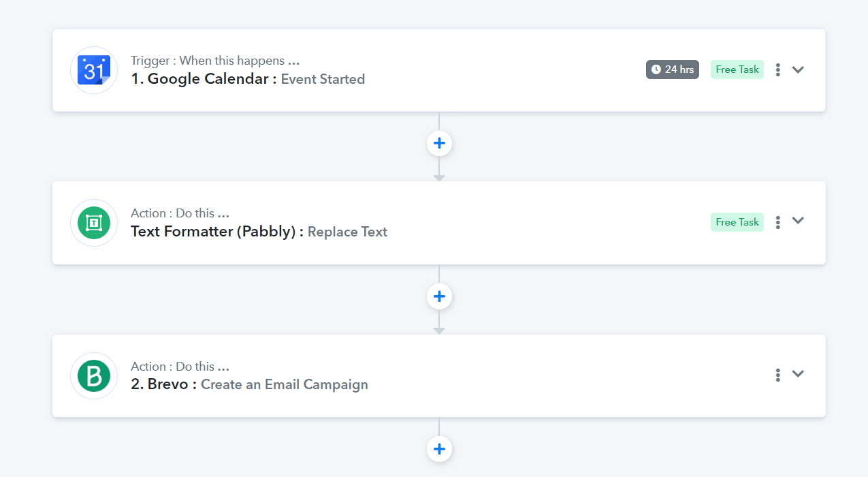The image size is (868, 477).
Task: Expand the Brevo email campaign step
Action: tap(798, 374)
